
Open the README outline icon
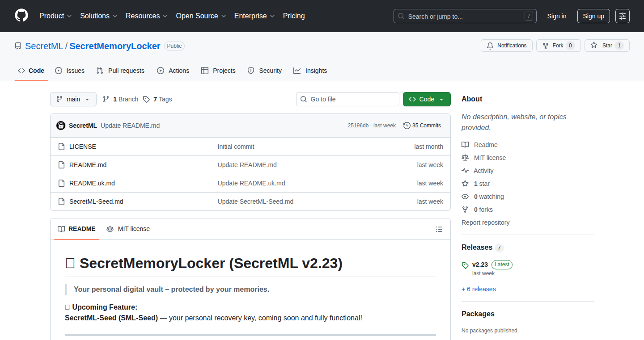[x=439, y=229]
